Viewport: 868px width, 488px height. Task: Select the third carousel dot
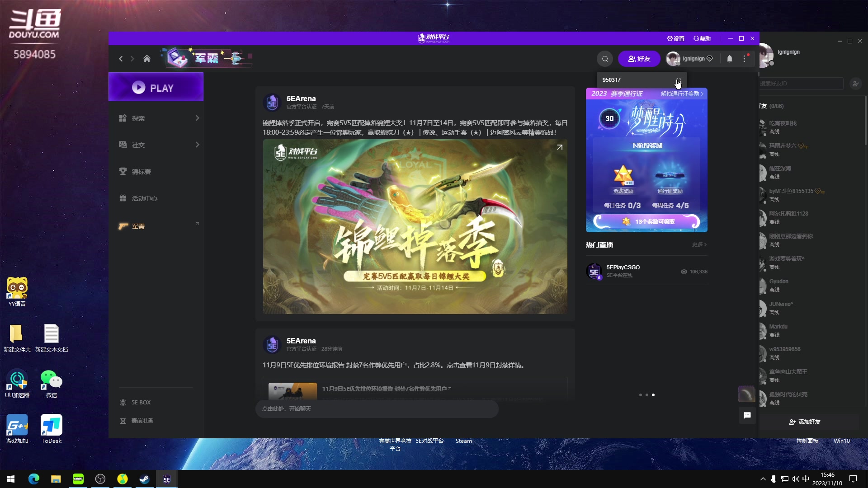point(653,395)
